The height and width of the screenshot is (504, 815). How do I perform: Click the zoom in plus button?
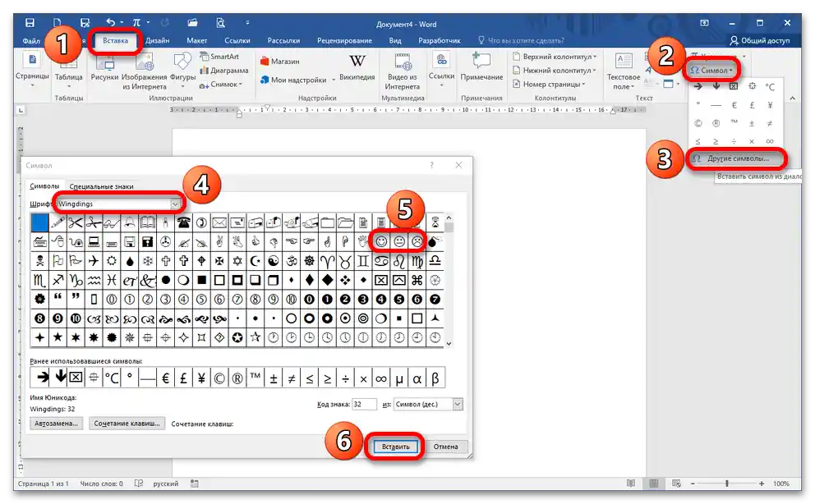tap(762, 483)
